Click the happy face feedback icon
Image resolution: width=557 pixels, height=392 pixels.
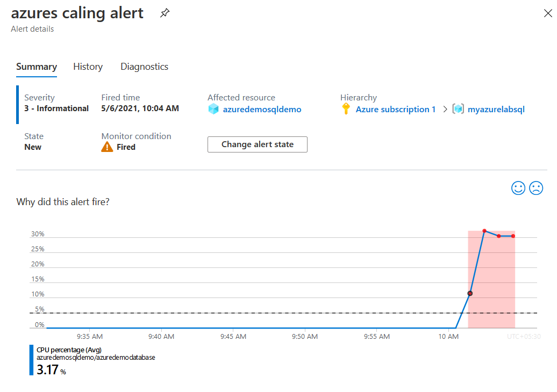click(518, 188)
